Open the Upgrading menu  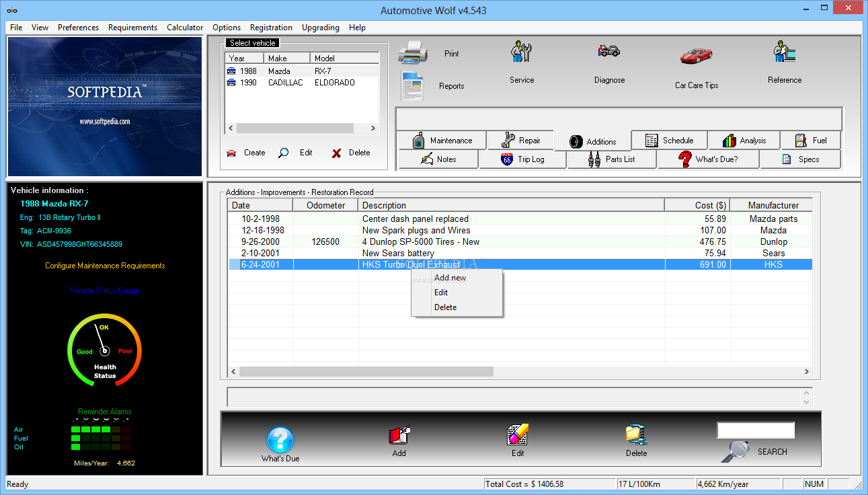point(321,28)
